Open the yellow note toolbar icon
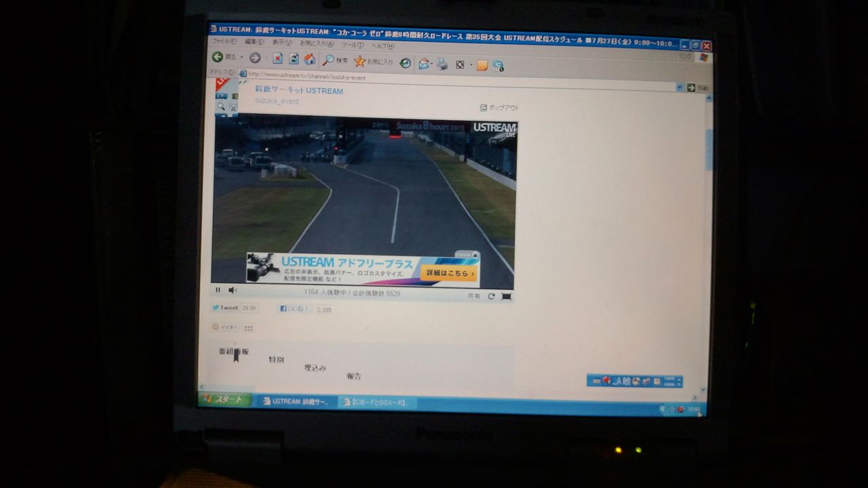The width and height of the screenshot is (868, 488). click(482, 66)
